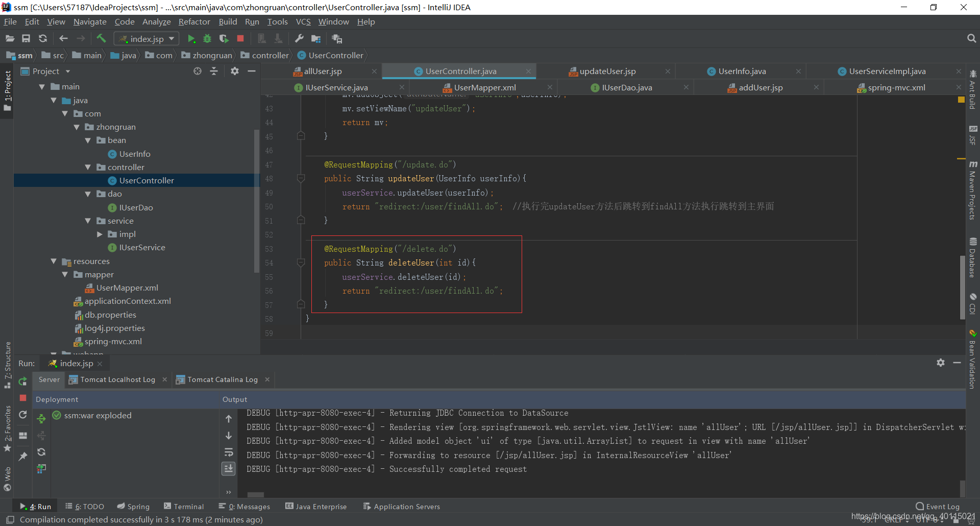Fold deleteUser method at gutter marker
Image resolution: width=980 pixels, height=526 pixels.
pos(301,263)
